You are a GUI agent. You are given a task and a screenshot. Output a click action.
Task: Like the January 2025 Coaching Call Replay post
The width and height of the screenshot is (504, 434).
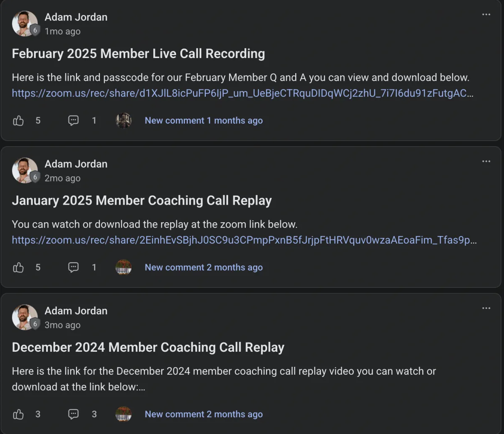[x=18, y=268]
